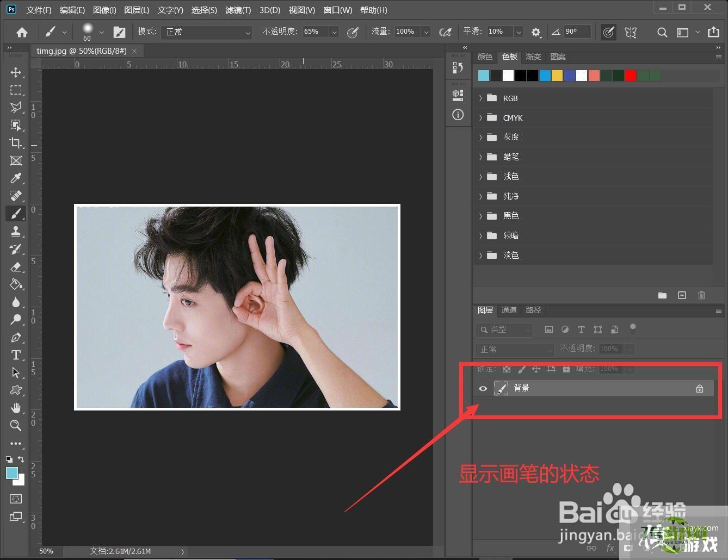Enable airbrush-style build-up effects

pyautogui.click(x=445, y=32)
